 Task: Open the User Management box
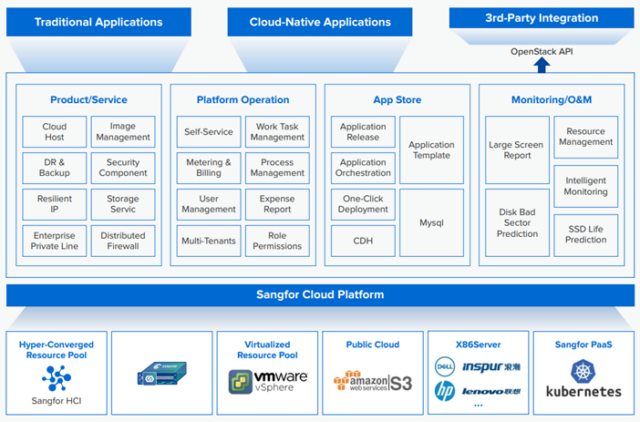click(x=209, y=204)
